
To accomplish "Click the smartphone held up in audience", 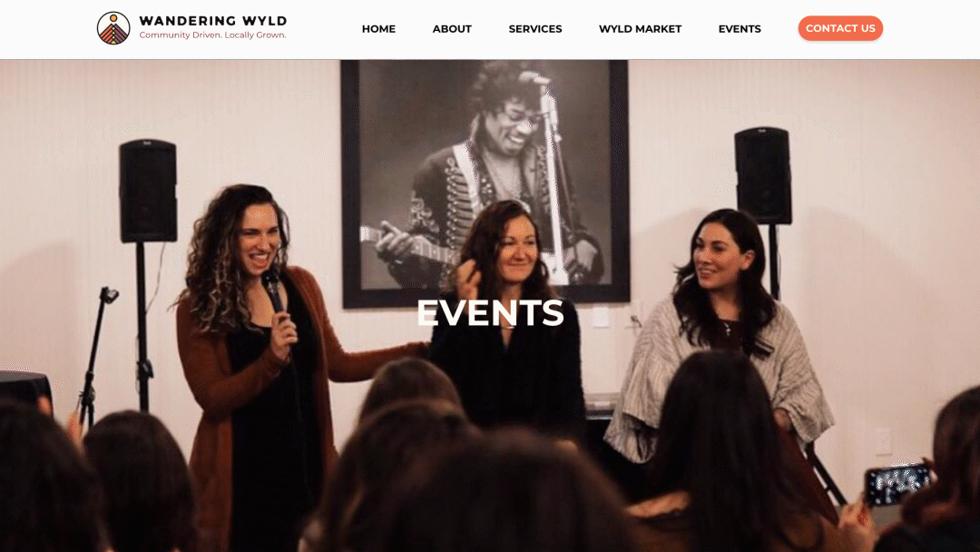I will [897, 483].
